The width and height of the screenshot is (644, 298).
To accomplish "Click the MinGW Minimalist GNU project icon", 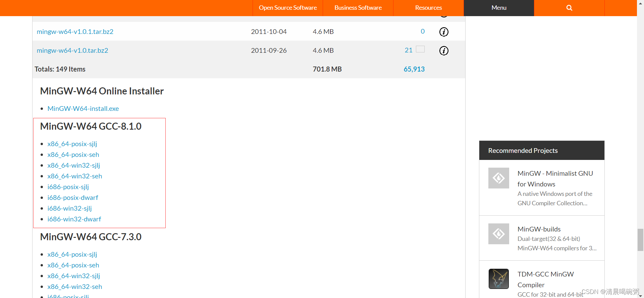I will [x=499, y=178].
